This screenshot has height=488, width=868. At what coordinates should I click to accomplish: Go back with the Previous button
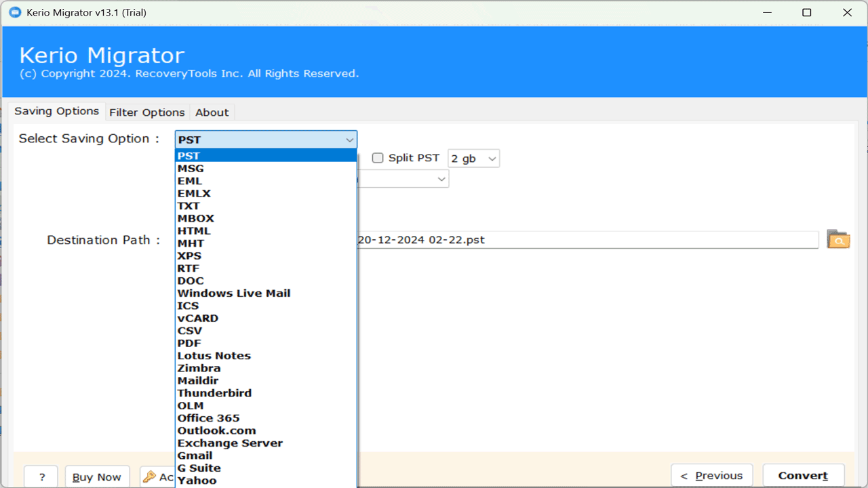[x=712, y=476]
